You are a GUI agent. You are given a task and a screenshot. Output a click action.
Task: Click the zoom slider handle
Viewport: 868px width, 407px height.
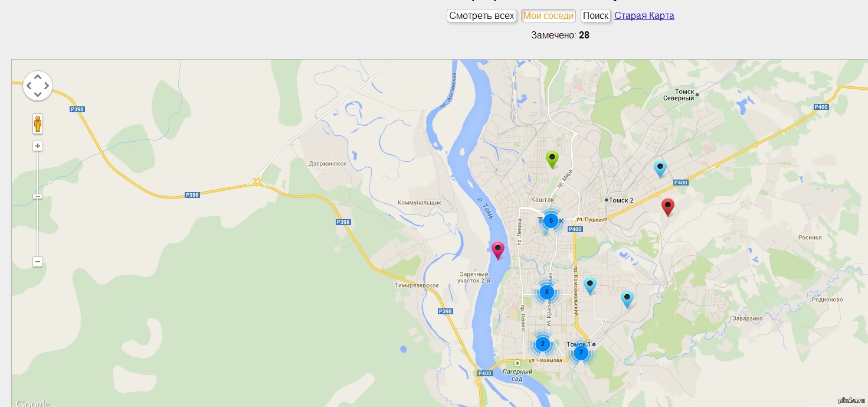click(38, 196)
